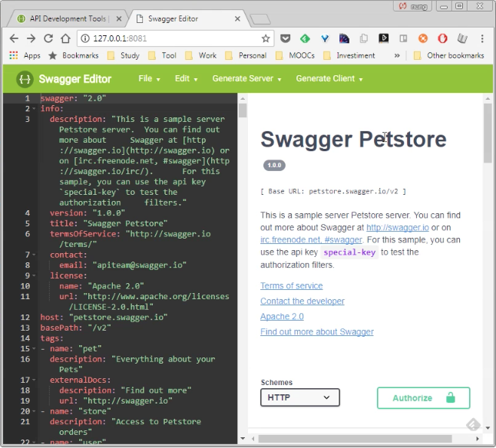Click the preview horizontal scrollbar thumb
Image resolution: width=496 pixels, height=448 pixels.
coord(355,439)
